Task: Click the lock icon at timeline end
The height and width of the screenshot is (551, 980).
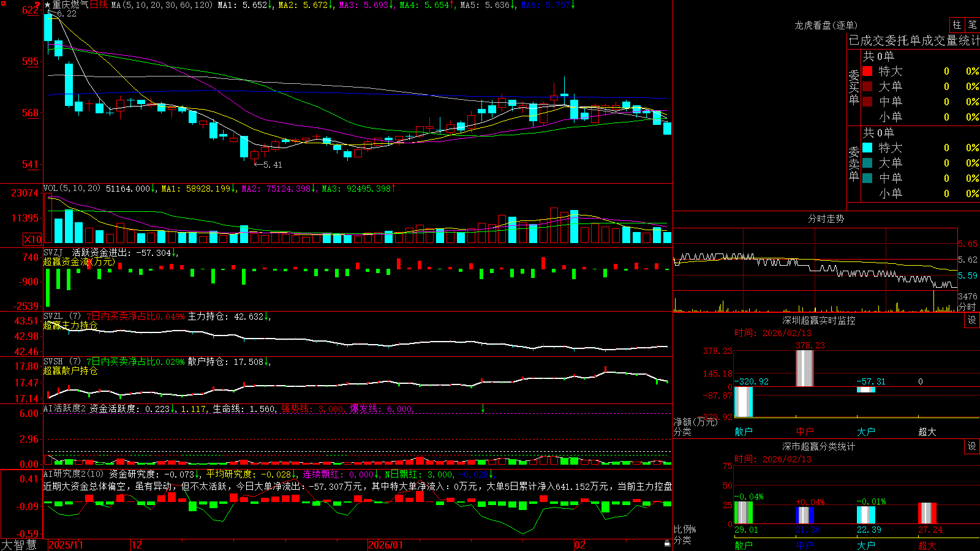Action: pos(668,544)
